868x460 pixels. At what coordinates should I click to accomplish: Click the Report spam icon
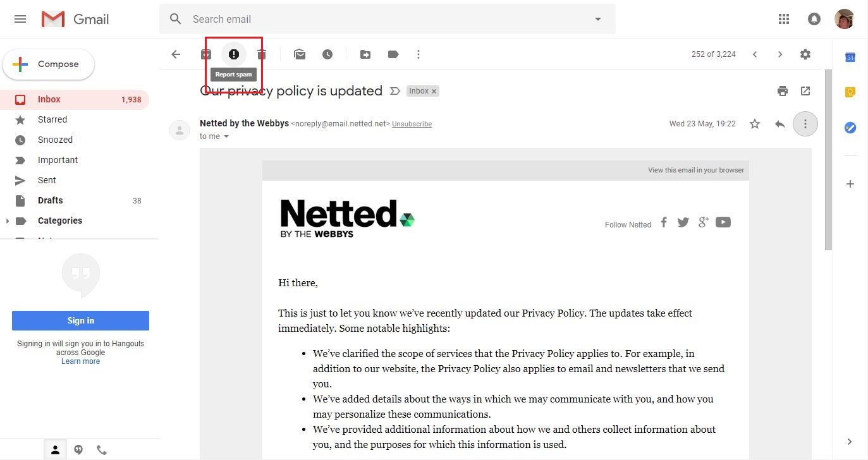click(x=234, y=54)
